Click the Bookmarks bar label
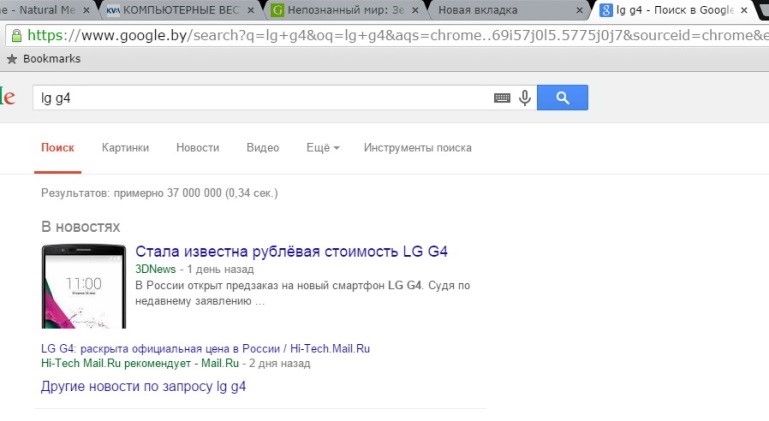 [51, 59]
